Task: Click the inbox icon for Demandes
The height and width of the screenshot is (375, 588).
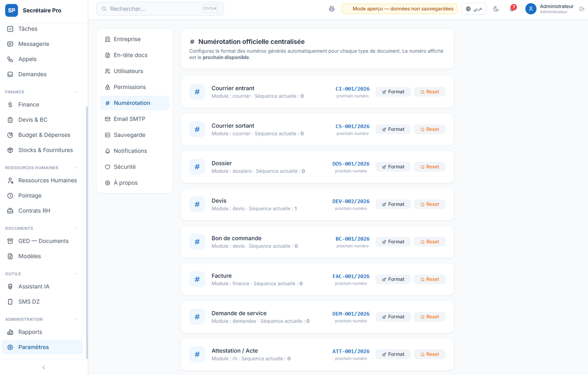Action: [x=10, y=74]
